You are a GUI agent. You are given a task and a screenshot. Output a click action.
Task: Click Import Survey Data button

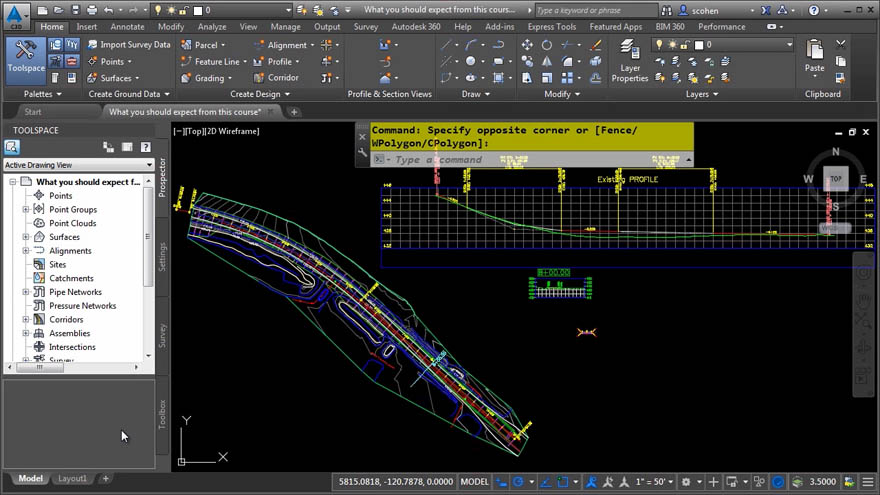(x=129, y=45)
